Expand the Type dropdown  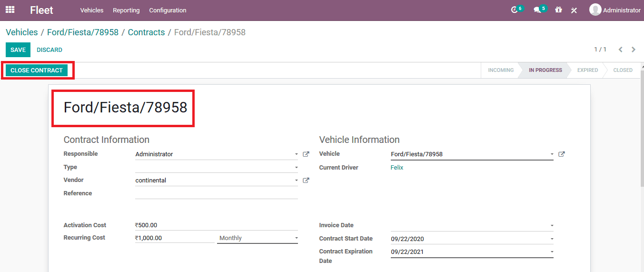pos(296,168)
